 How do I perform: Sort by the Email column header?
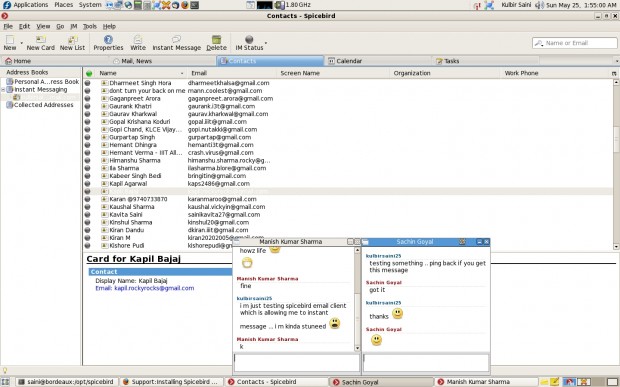click(231, 73)
